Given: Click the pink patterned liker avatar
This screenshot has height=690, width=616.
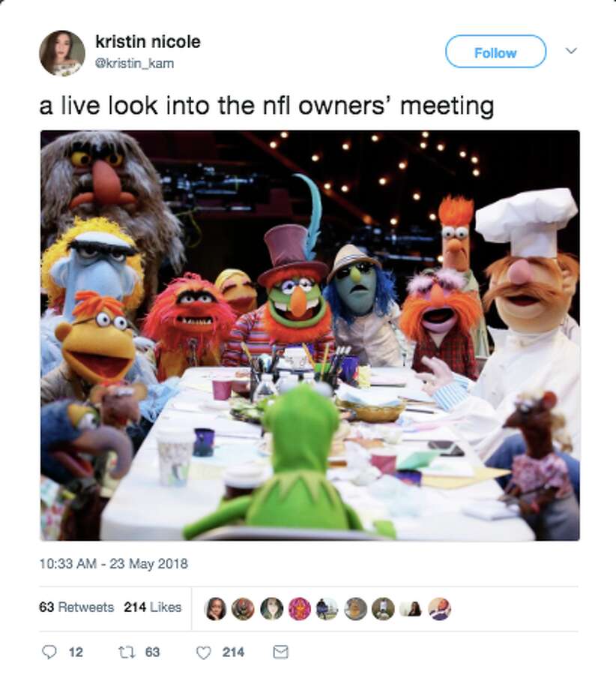Looking at the screenshot, I should click(x=300, y=609).
